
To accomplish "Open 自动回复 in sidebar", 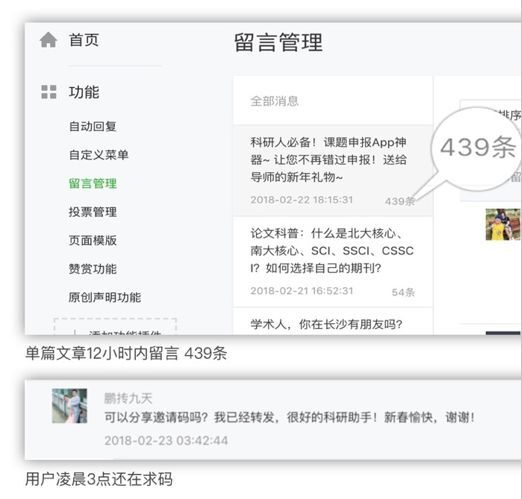I will pos(93,126).
